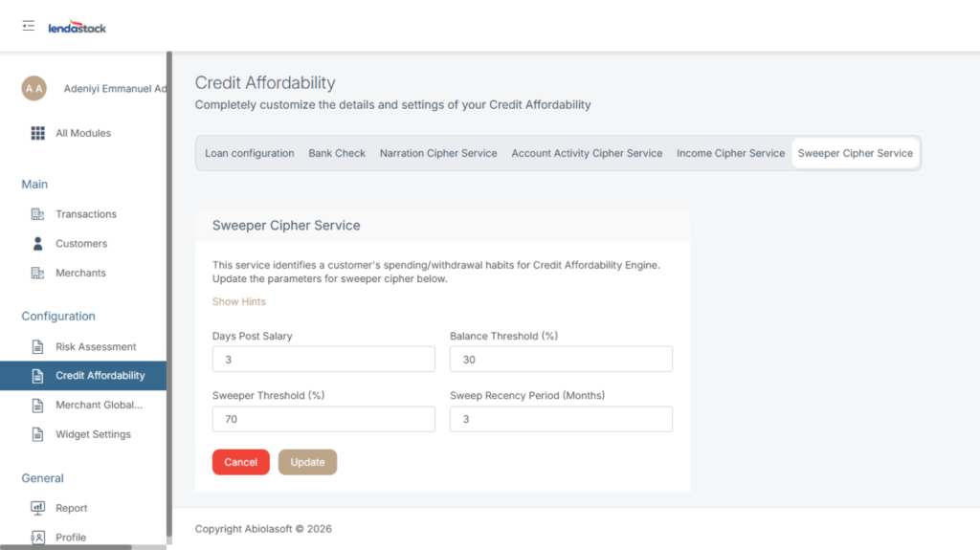Click the Merchants sidebar icon

[x=38, y=274]
